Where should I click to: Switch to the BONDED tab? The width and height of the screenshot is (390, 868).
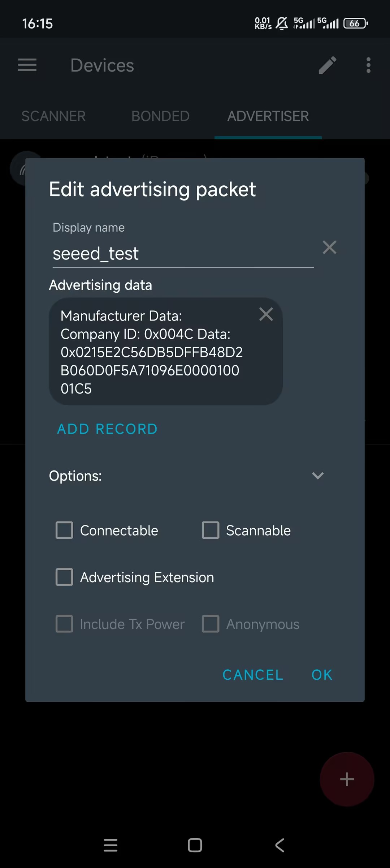(160, 116)
